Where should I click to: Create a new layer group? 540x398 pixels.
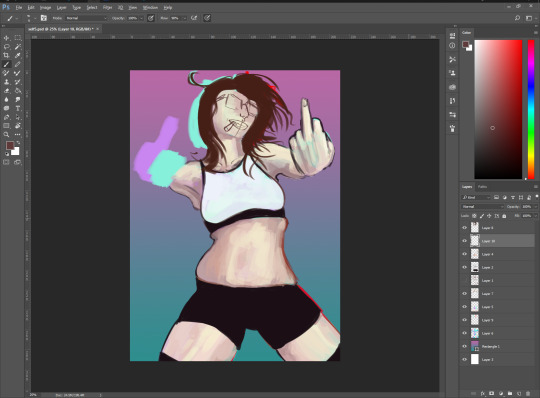click(510, 393)
